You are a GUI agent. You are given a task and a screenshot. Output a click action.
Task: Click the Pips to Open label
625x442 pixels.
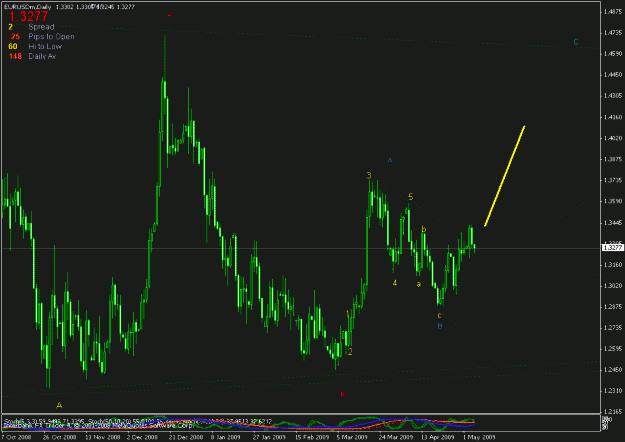51,37
